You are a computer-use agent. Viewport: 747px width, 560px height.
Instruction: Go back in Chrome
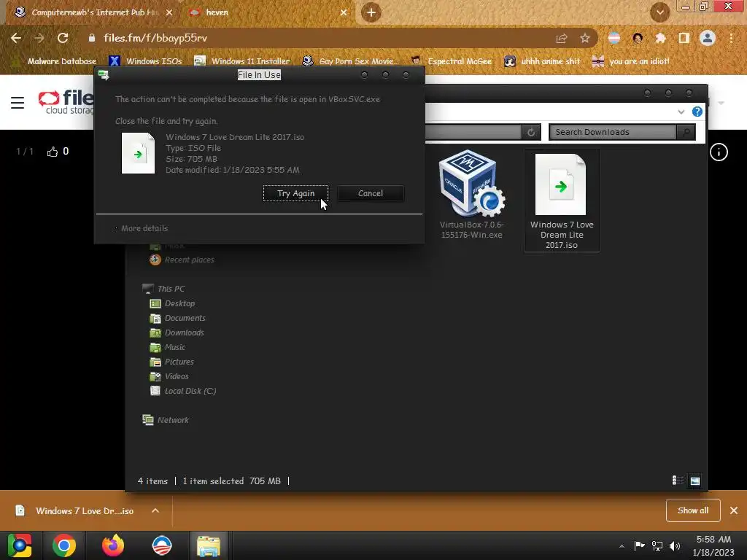tap(16, 38)
